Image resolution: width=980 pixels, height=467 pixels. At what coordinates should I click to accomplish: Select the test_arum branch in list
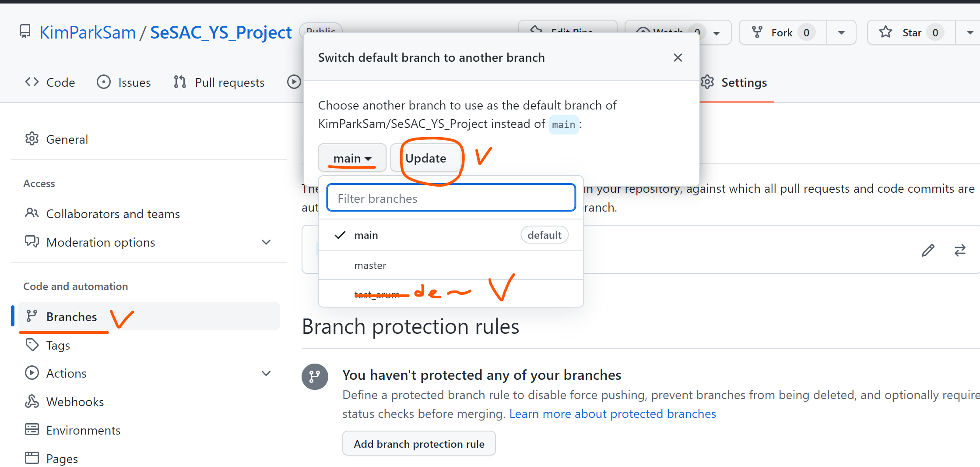point(451,294)
